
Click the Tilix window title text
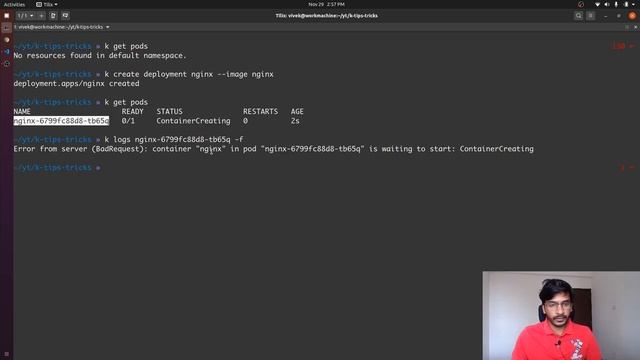(x=327, y=16)
